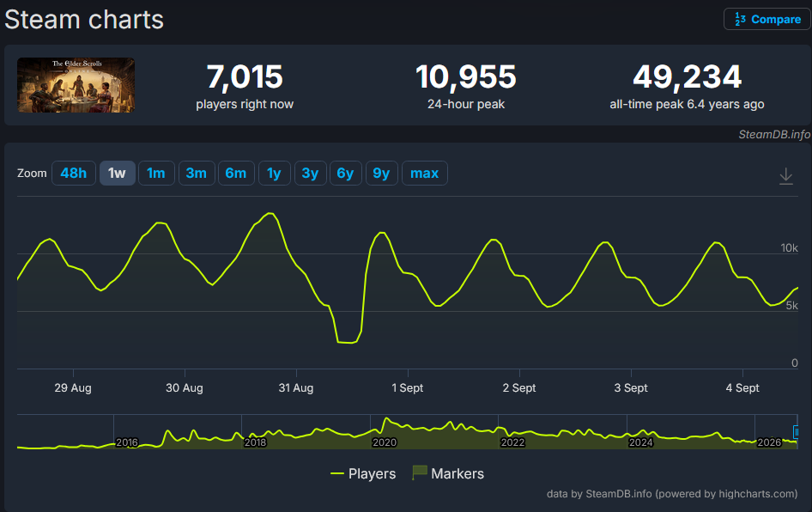Image resolution: width=812 pixels, height=512 pixels.
Task: Click the Compare numbers icon
Action: [x=740, y=20]
